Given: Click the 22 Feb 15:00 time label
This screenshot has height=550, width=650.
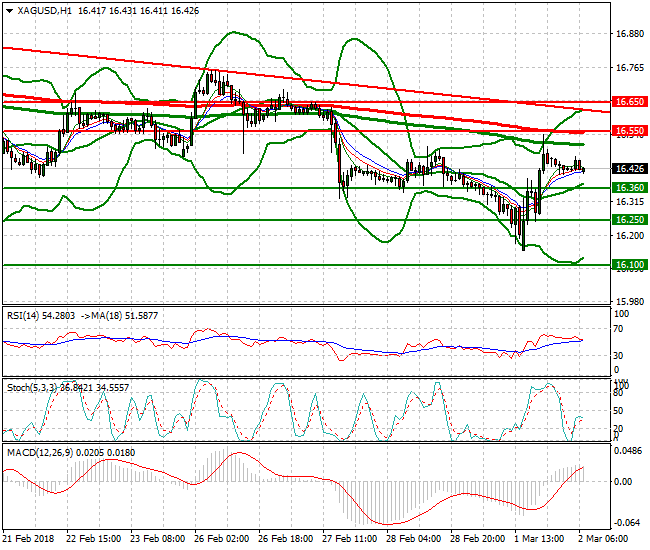Looking at the screenshot, I should tap(94, 539).
